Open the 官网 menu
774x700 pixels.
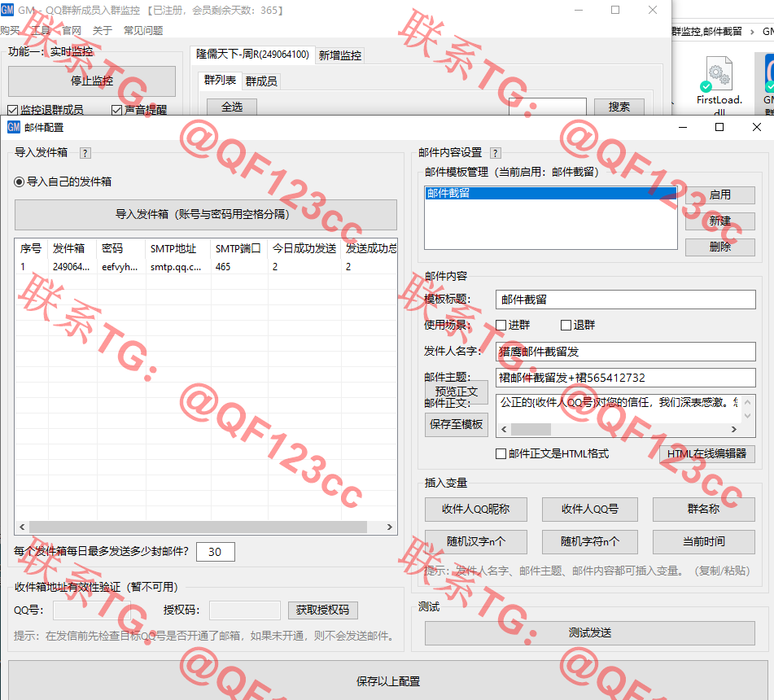(72, 31)
